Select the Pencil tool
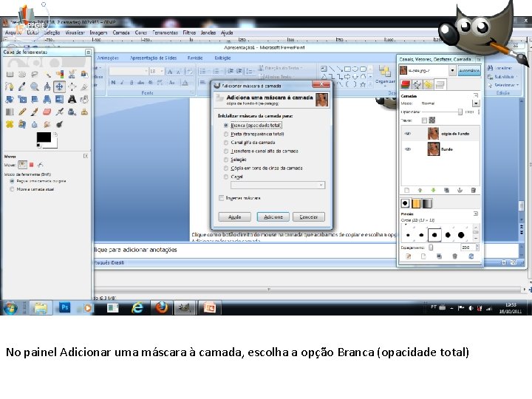Image resolution: width=532 pixels, height=399 pixels. 22,112
